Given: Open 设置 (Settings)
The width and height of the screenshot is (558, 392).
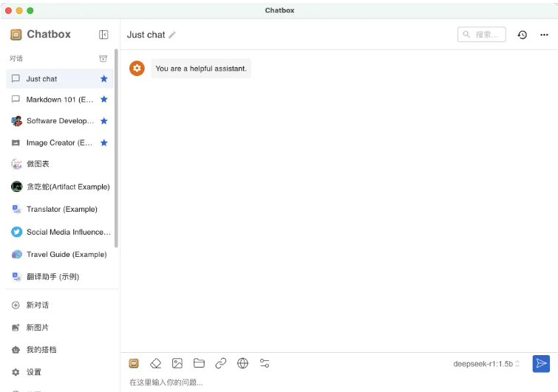Looking at the screenshot, I should pyautogui.click(x=60, y=372).
